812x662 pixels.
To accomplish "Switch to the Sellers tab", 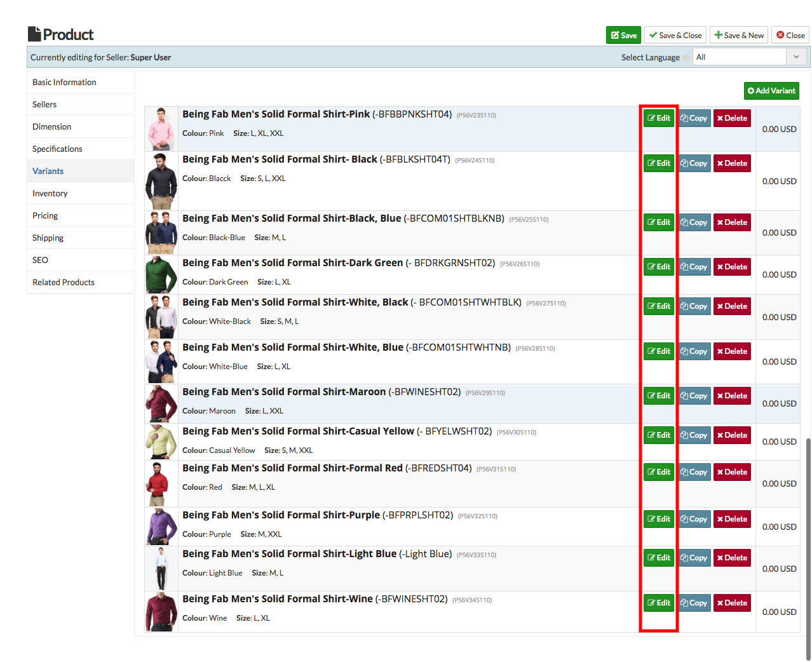I will point(81,104).
